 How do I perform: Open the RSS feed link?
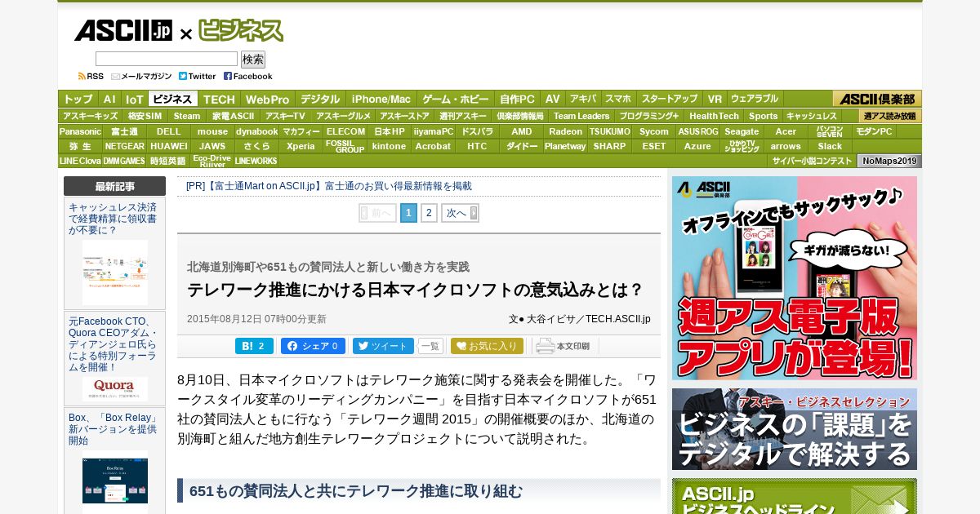[x=91, y=76]
